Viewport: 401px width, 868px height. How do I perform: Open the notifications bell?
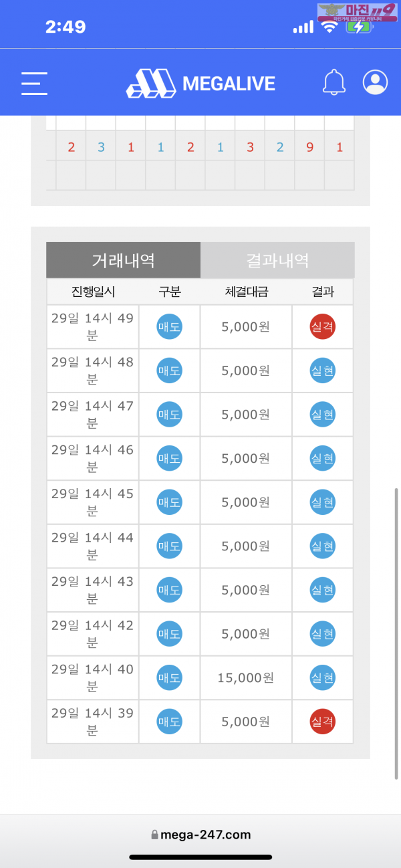(x=333, y=82)
